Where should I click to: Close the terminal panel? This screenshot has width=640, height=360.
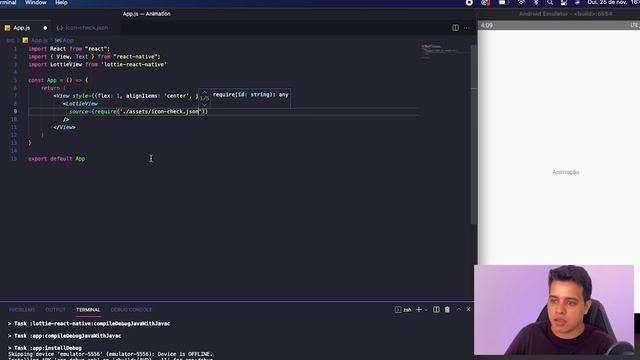pyautogui.click(x=468, y=310)
